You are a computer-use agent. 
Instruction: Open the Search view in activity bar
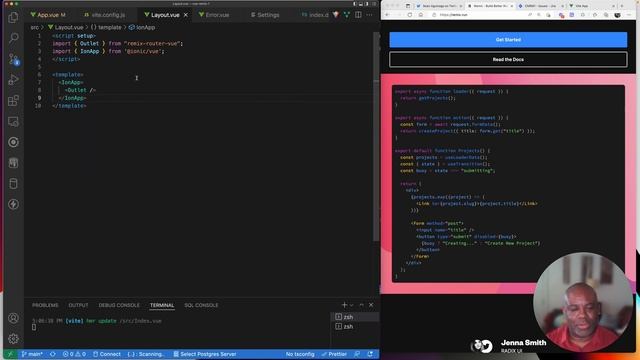click(13, 38)
